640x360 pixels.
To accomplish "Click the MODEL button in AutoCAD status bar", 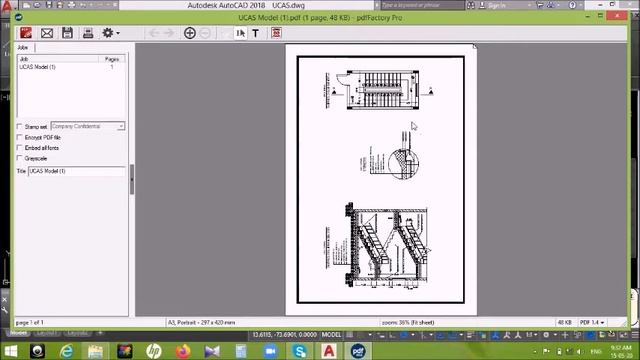I will pyautogui.click(x=331, y=335).
